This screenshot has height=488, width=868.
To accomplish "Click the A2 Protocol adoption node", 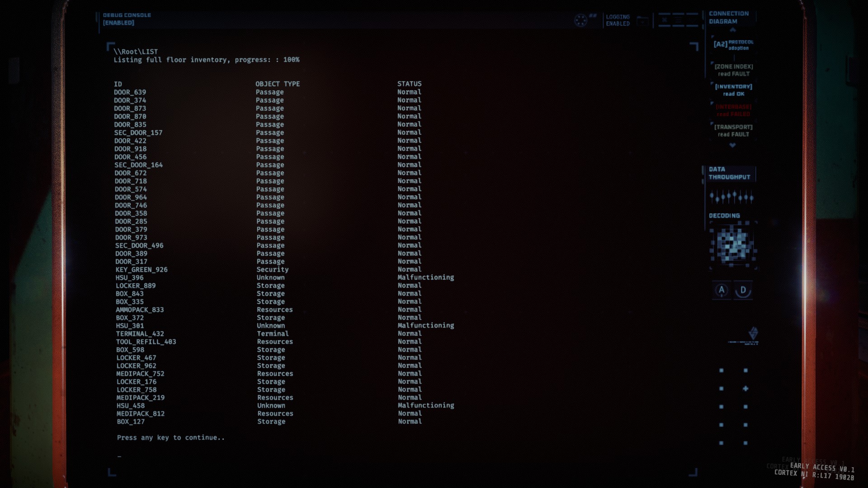I will point(733,44).
